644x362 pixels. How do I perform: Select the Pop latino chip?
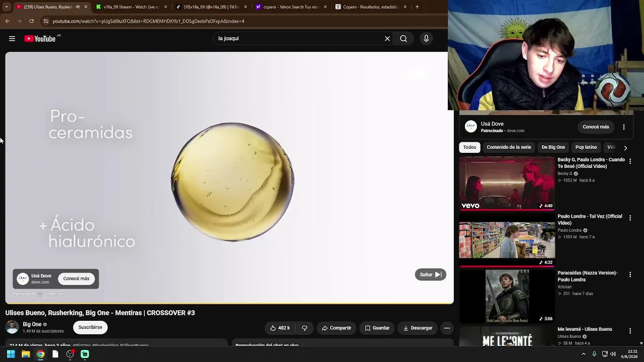click(586, 147)
